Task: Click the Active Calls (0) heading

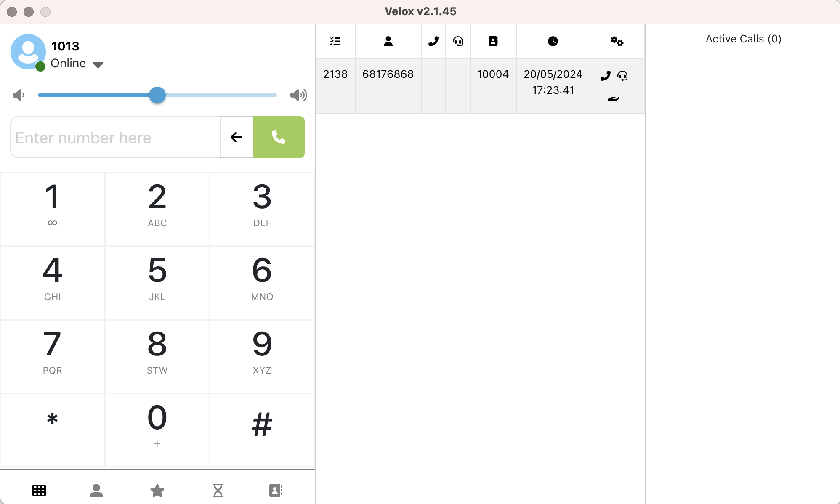Action: pyautogui.click(x=743, y=39)
